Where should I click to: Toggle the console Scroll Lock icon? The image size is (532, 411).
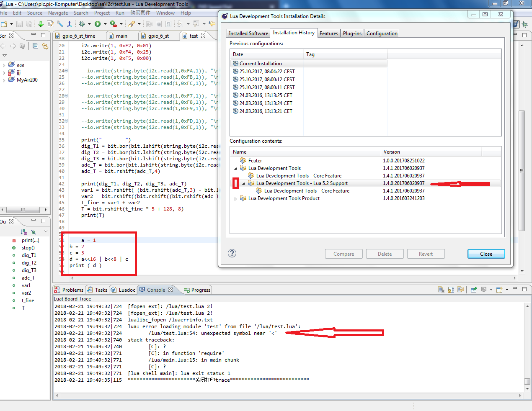[451, 290]
